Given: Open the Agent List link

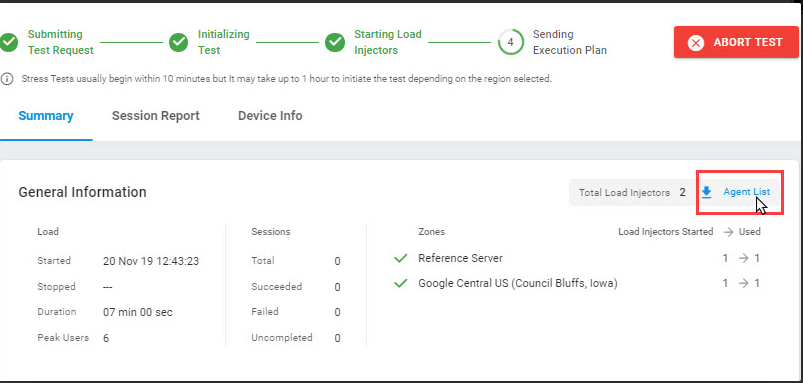Looking at the screenshot, I should click(x=746, y=192).
